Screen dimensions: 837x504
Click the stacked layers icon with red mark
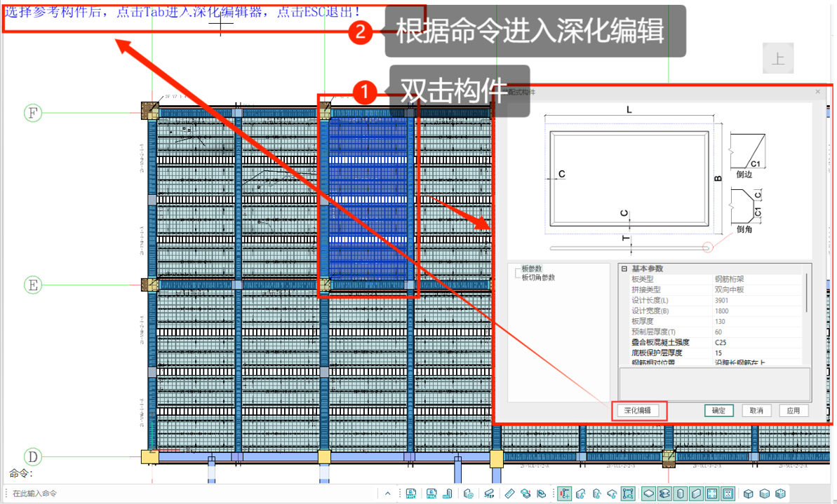(525, 494)
